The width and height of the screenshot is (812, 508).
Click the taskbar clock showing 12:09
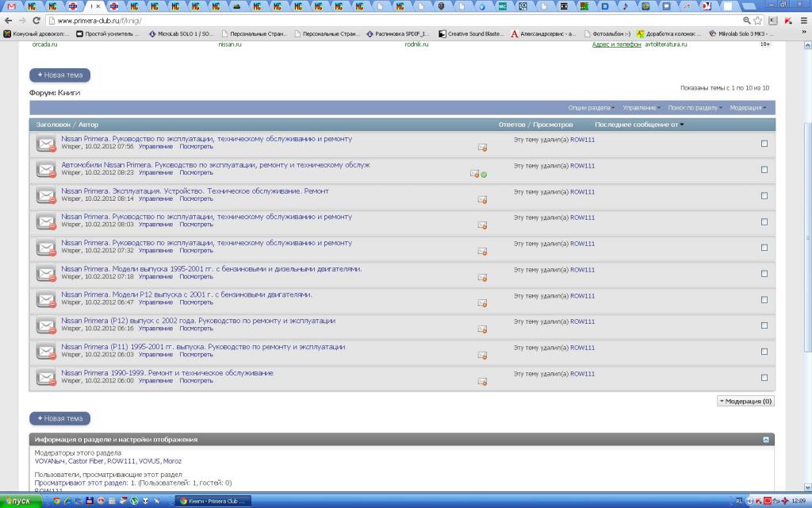799,502
